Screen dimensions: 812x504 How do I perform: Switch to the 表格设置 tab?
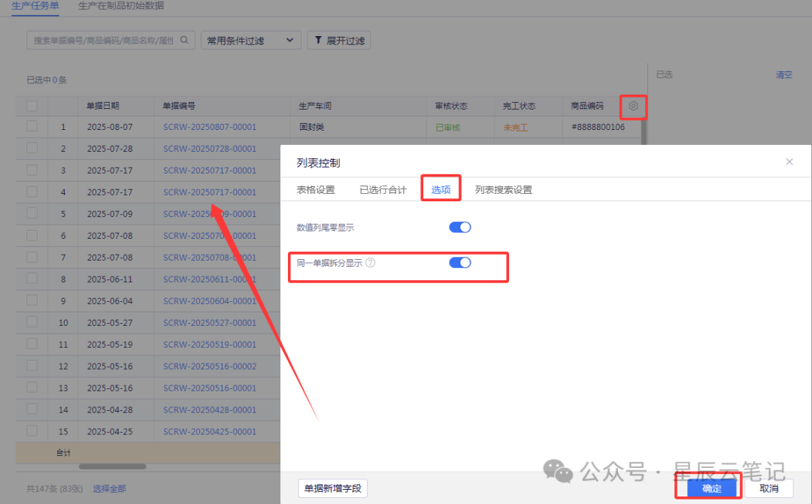[x=316, y=190]
